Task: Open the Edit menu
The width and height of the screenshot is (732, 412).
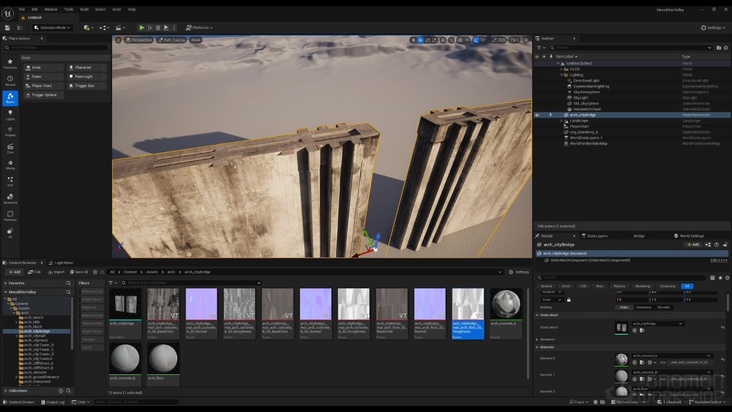Action: pyautogui.click(x=35, y=9)
